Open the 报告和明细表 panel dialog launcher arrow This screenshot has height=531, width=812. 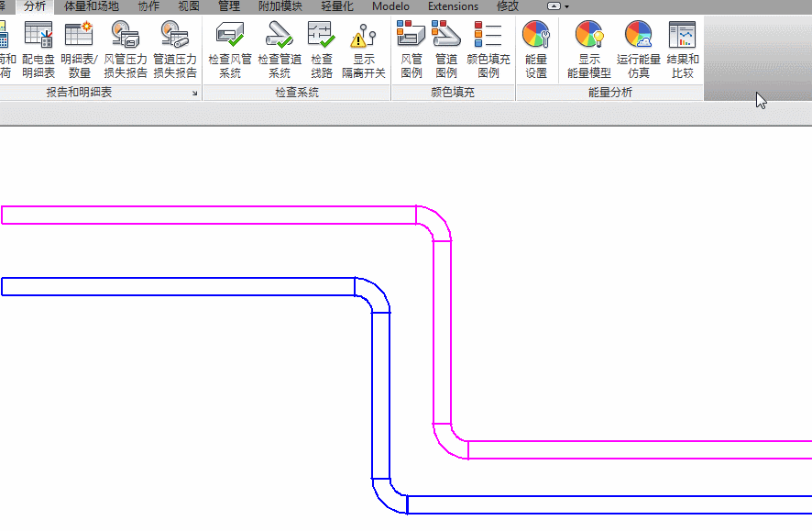tap(194, 94)
